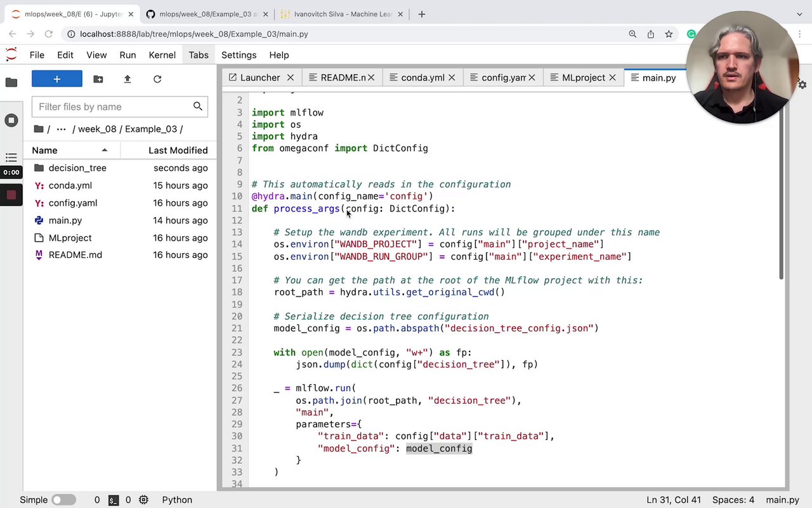Select MLproject in file list

pos(121,237)
